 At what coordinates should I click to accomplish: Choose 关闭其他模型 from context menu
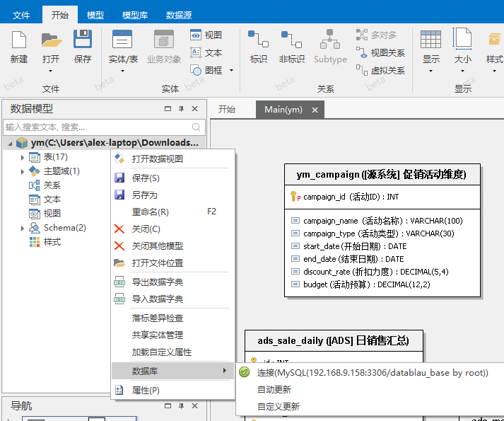click(173, 246)
